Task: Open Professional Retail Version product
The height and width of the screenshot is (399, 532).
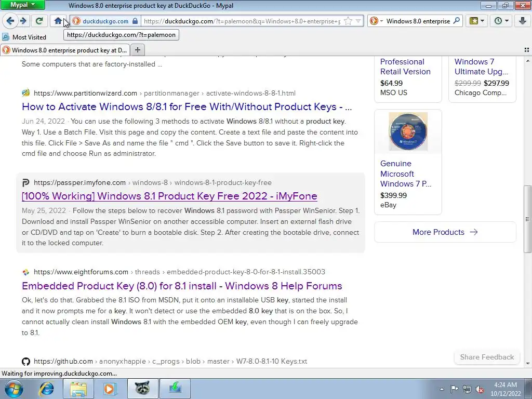Action: [405, 66]
